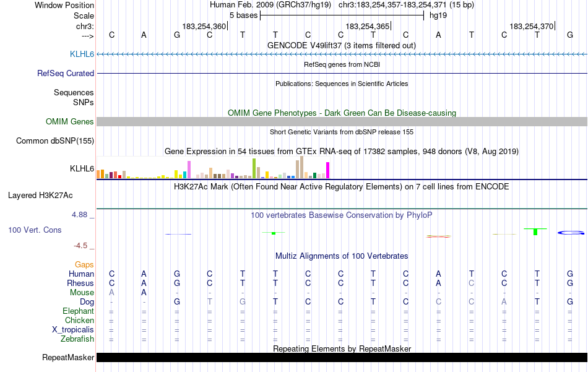
Task: Click the 100 vertebrates PhyloP conservation title
Action: coord(342,215)
